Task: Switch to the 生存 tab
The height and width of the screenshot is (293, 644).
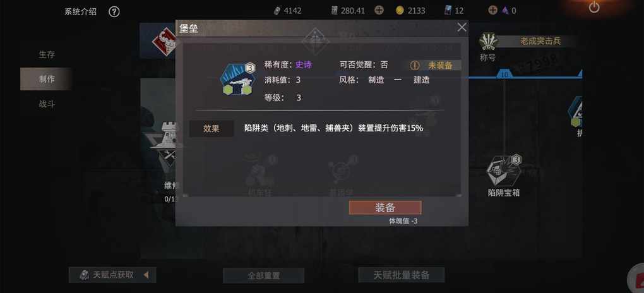Action: click(x=47, y=54)
